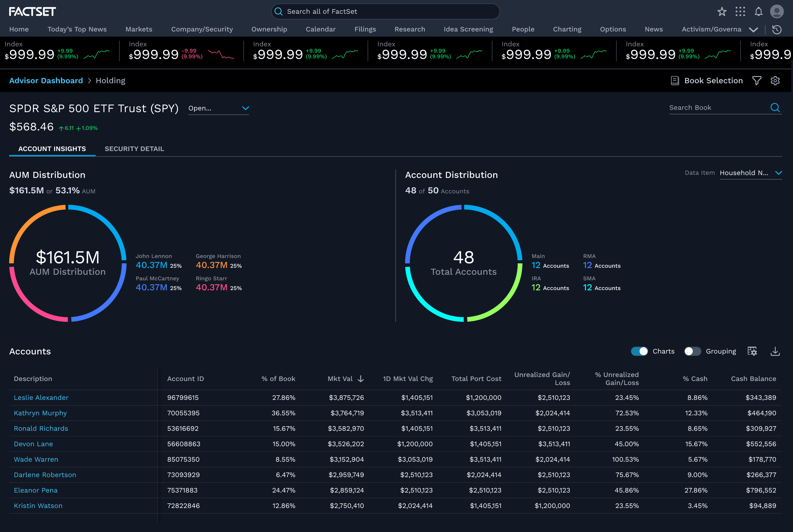Open Kristin Watson's account
Viewport: 793px width, 532px height.
click(38, 506)
